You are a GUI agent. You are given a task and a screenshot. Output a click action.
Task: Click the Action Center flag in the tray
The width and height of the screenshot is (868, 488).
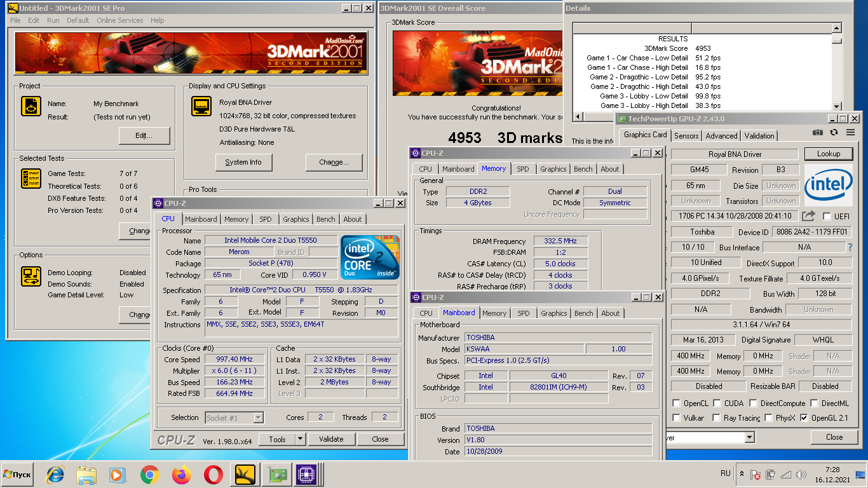point(756,475)
